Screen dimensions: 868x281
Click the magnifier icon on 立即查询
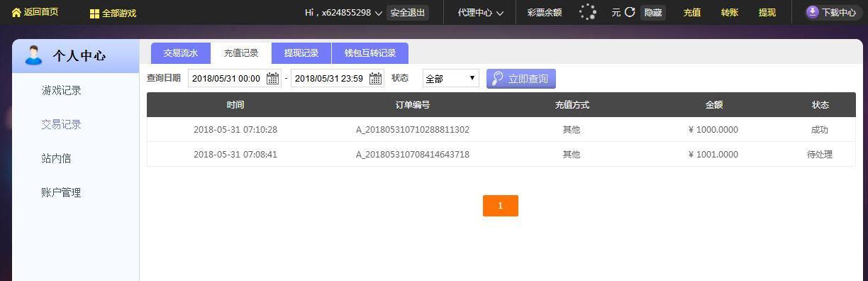498,78
